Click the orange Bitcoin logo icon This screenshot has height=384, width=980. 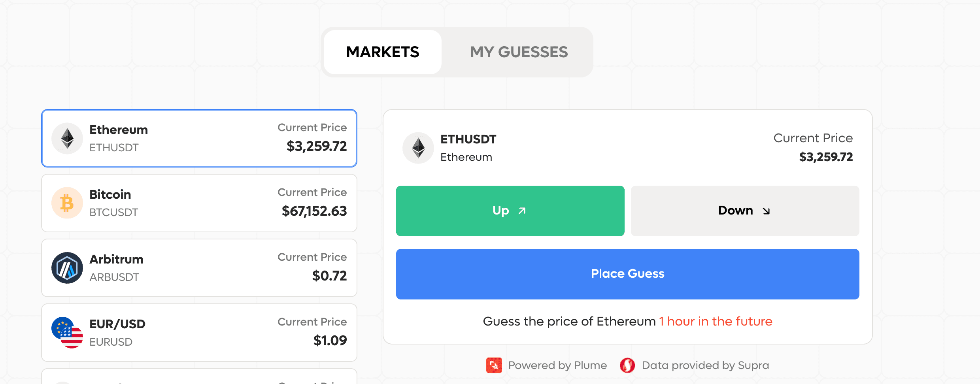67,203
